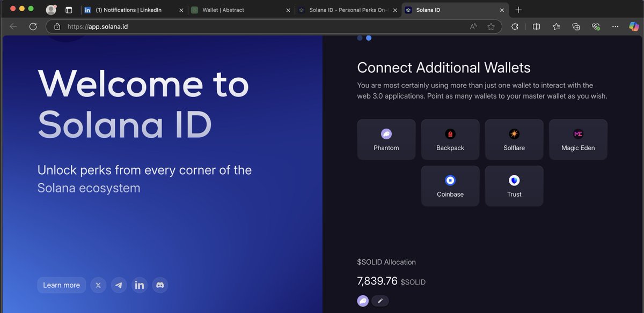The height and width of the screenshot is (313, 644).
Task: Open a new browser tab
Action: pyautogui.click(x=518, y=10)
